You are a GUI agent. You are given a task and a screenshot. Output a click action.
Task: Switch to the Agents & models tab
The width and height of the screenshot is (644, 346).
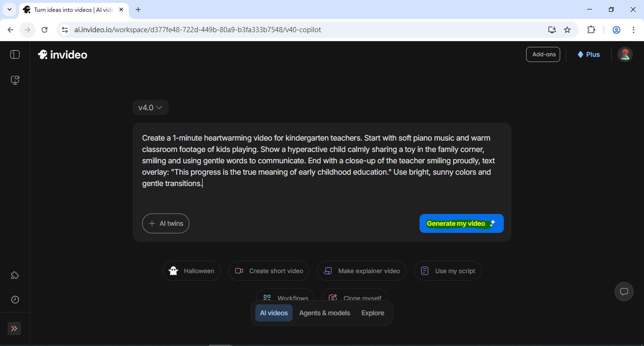pos(324,313)
